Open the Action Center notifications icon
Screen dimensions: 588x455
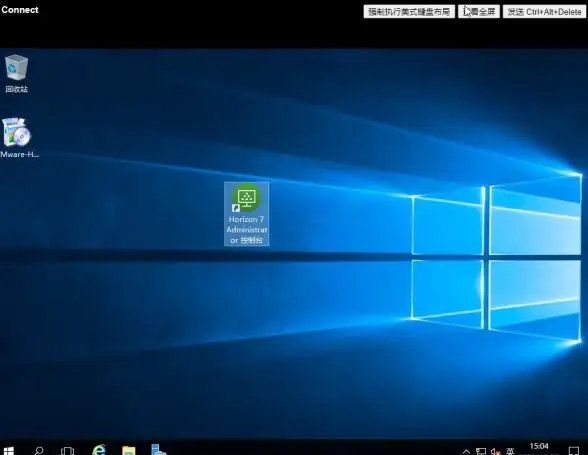pos(573,450)
